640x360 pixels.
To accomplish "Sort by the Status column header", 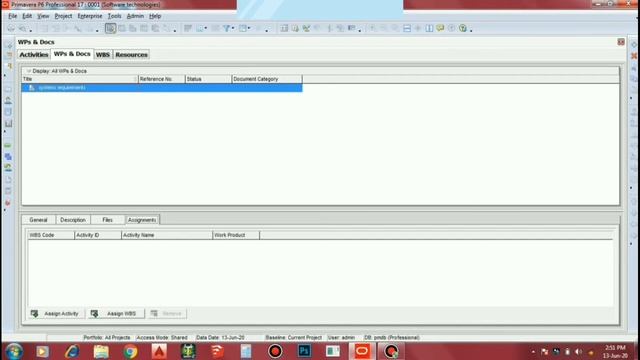I will (x=208, y=79).
